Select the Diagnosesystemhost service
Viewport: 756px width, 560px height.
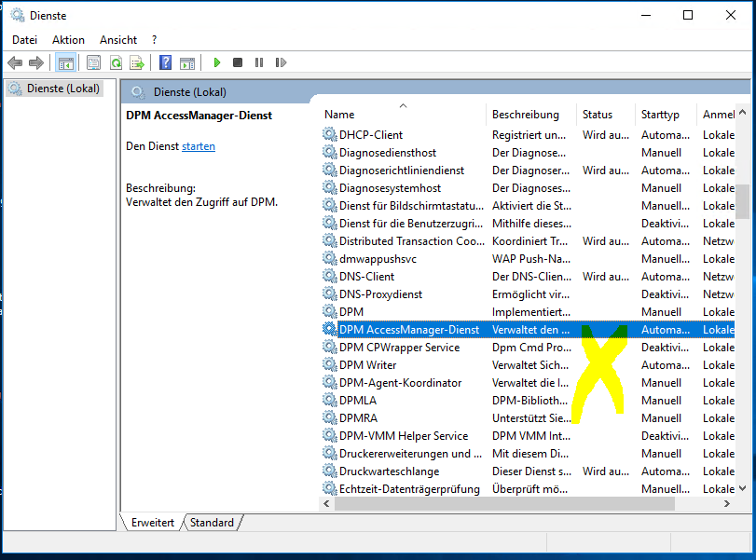click(390, 188)
